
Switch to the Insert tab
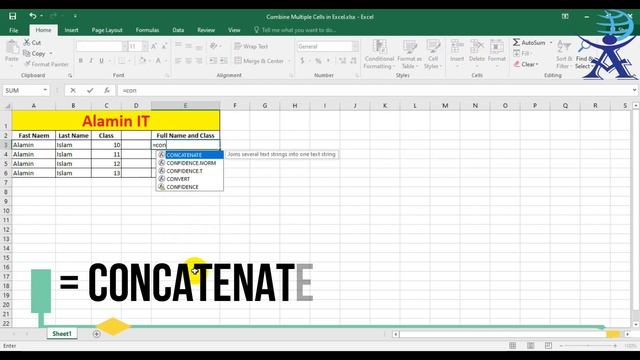71,30
